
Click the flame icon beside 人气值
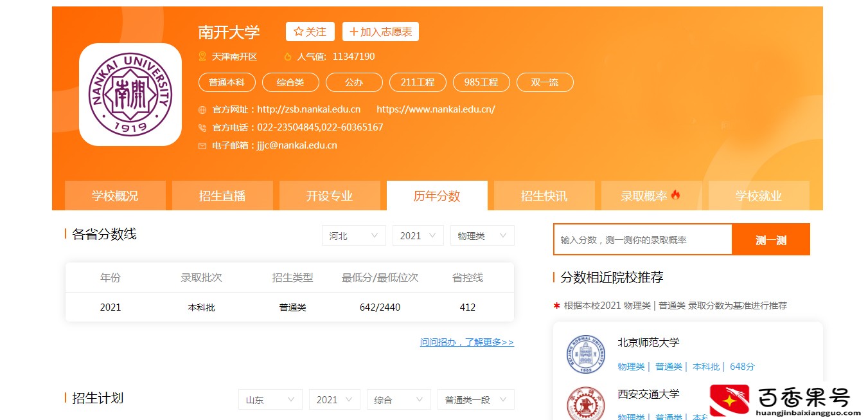[x=287, y=57]
